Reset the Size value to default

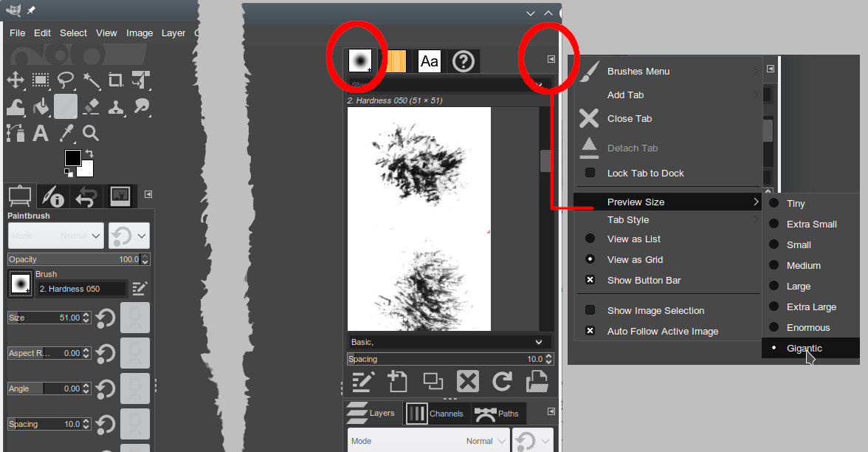[105, 318]
